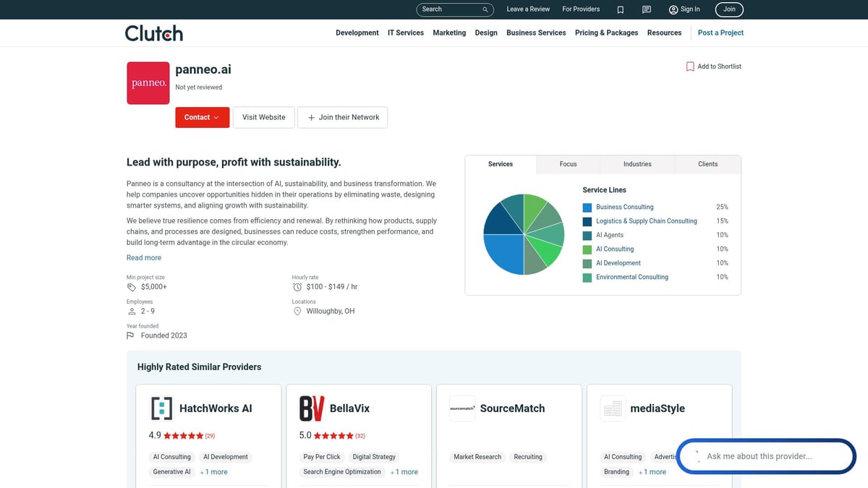The width and height of the screenshot is (868, 488).
Task: Click the Branding tag
Action: point(617,472)
